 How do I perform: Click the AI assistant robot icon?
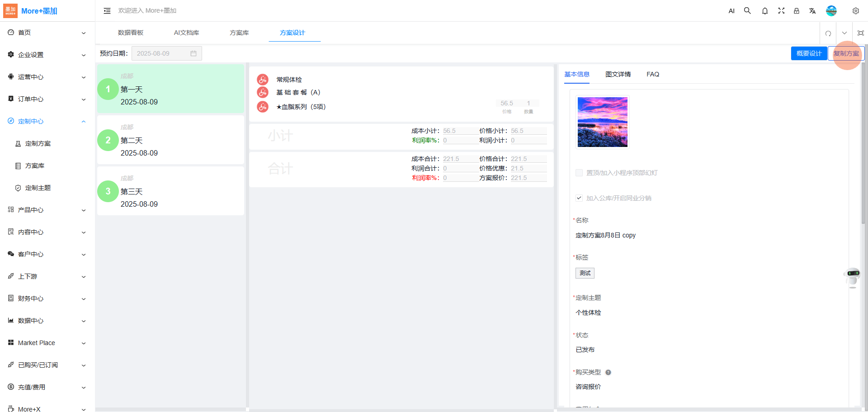point(853,277)
